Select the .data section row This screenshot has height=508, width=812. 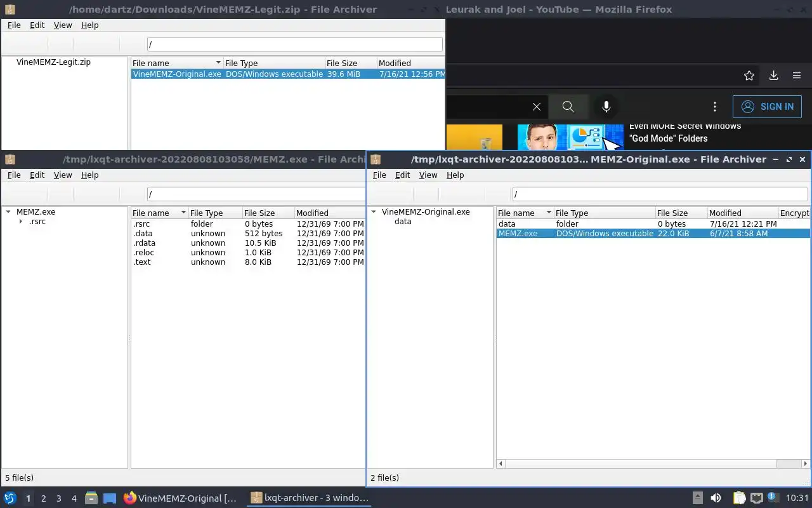click(x=248, y=234)
